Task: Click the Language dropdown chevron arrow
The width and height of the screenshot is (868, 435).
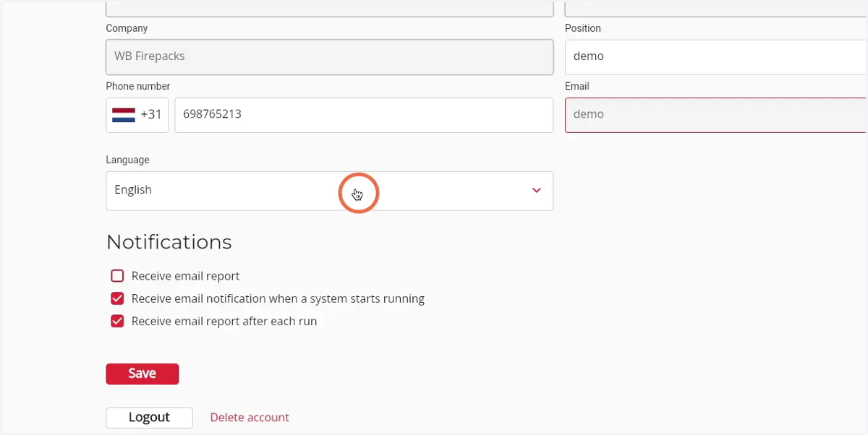Action: 537,191
